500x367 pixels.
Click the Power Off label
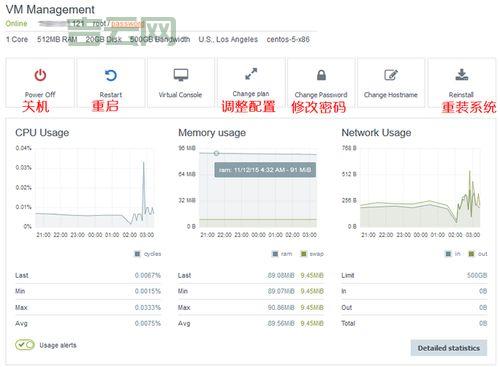pyautogui.click(x=40, y=95)
